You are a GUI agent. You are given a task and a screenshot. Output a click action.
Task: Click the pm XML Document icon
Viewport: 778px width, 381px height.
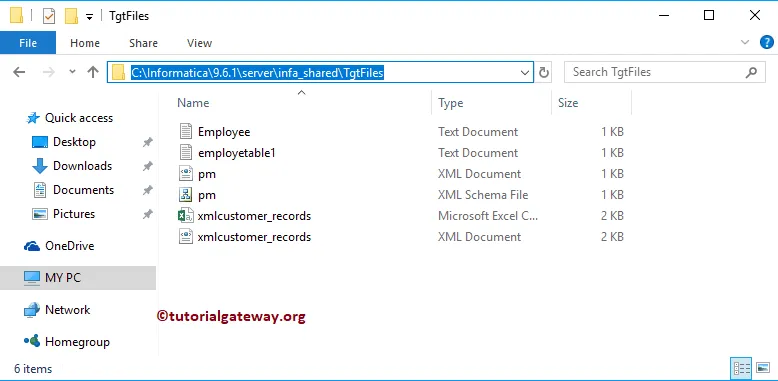tap(186, 174)
